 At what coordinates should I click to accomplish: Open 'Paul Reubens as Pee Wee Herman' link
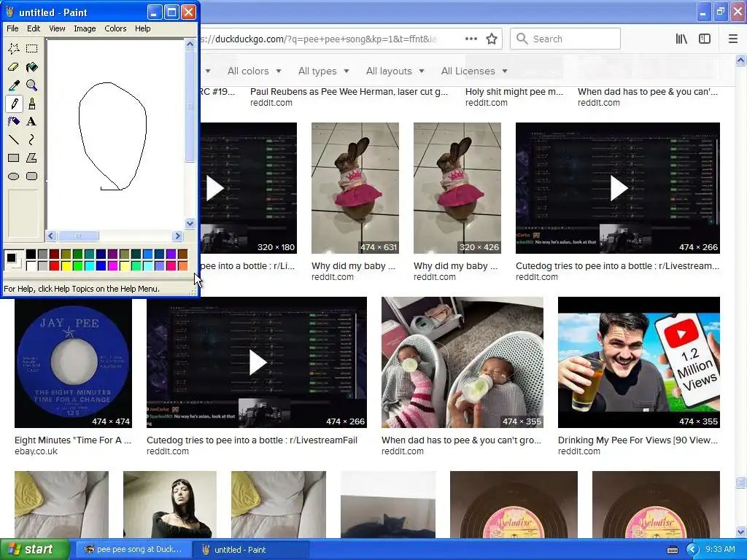click(349, 91)
